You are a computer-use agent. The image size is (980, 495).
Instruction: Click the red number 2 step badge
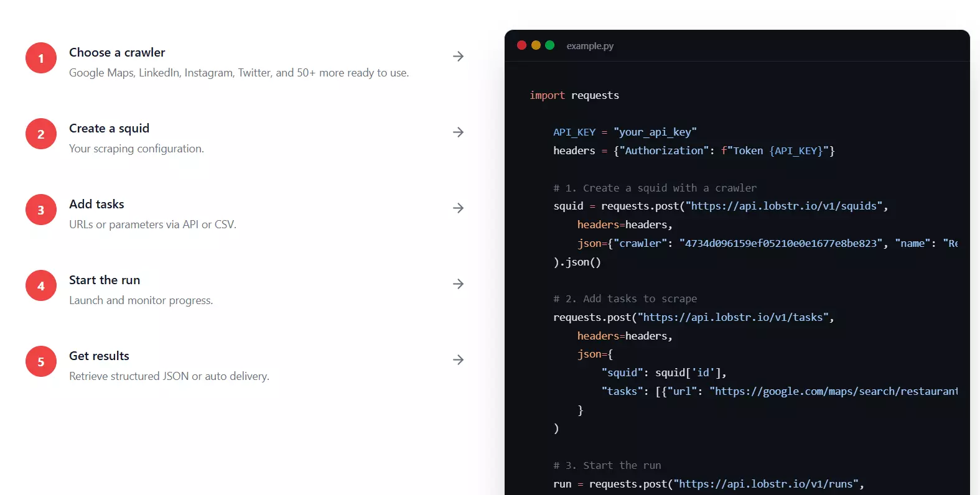click(x=41, y=134)
